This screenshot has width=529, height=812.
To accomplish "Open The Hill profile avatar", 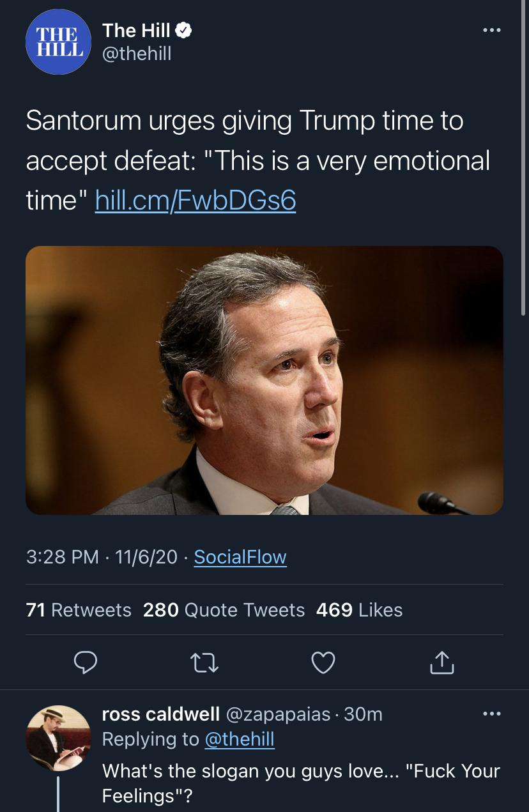I will click(x=58, y=42).
